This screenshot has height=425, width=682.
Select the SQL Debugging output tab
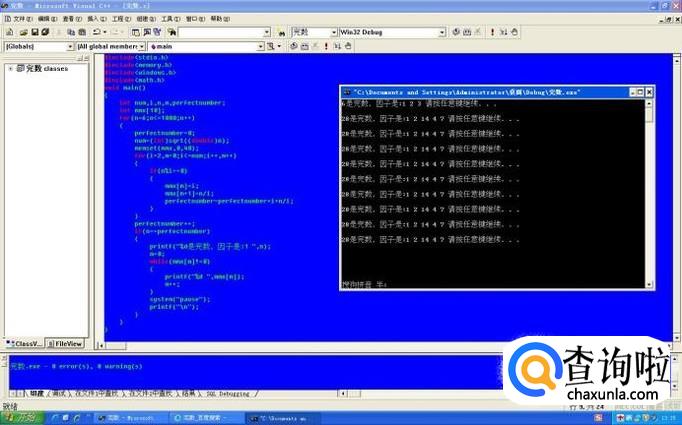pyautogui.click(x=227, y=394)
